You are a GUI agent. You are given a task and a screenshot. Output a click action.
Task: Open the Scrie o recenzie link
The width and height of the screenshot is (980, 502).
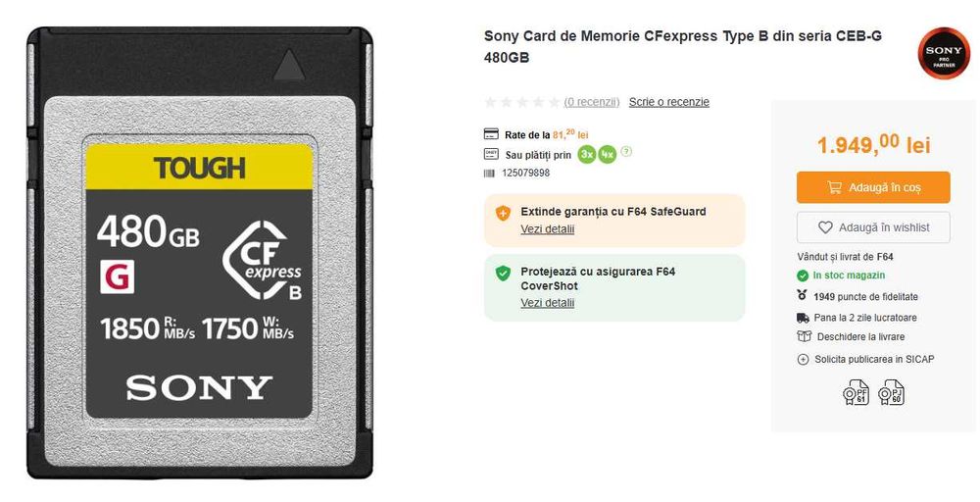pyautogui.click(x=668, y=102)
